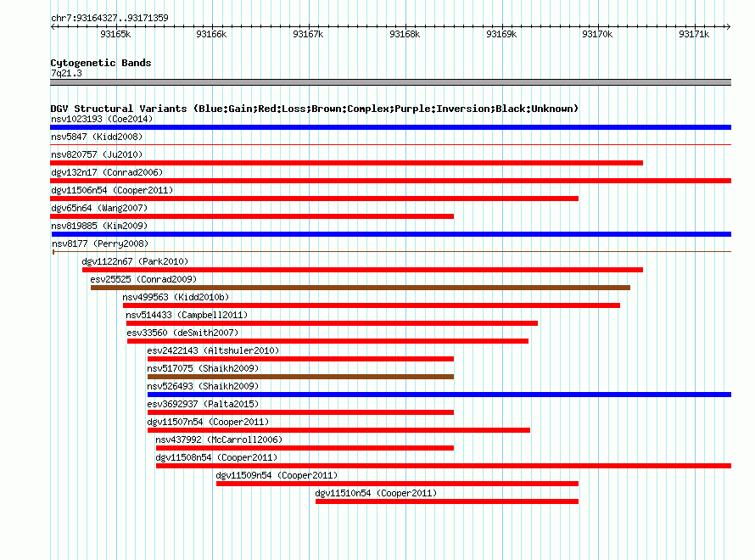The height and width of the screenshot is (560, 755).
Task: Click the dgv11507n54 (Cooper2011) label
Action: pos(208,422)
